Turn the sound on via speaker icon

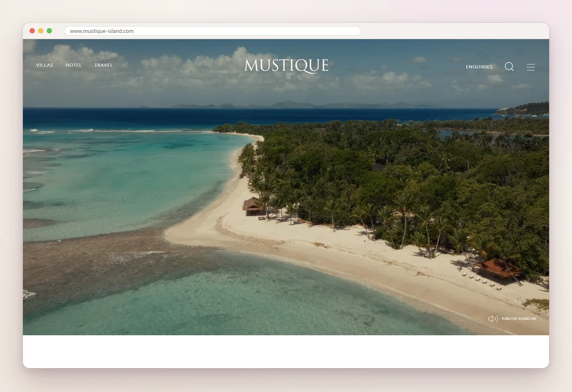[x=493, y=319]
